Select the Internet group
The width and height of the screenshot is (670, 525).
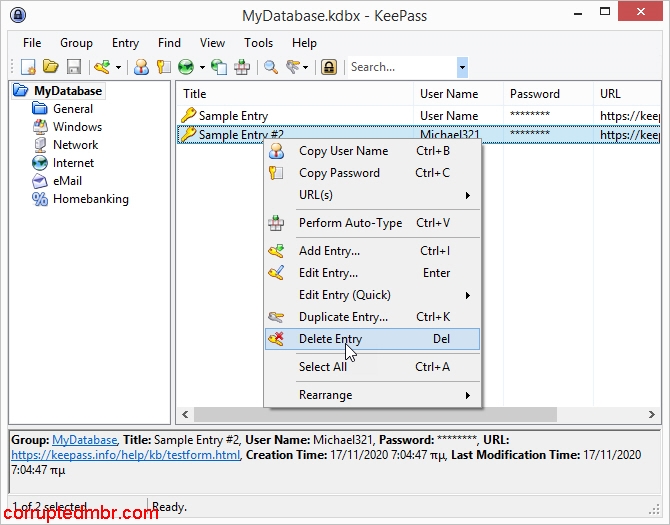pos(73,162)
